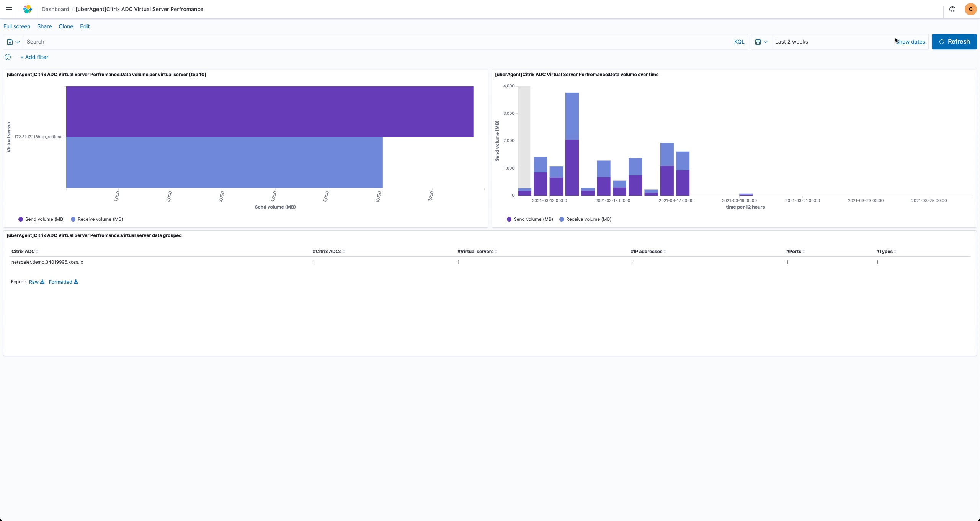
Task: Download the Formatted export file
Action: [x=64, y=282]
